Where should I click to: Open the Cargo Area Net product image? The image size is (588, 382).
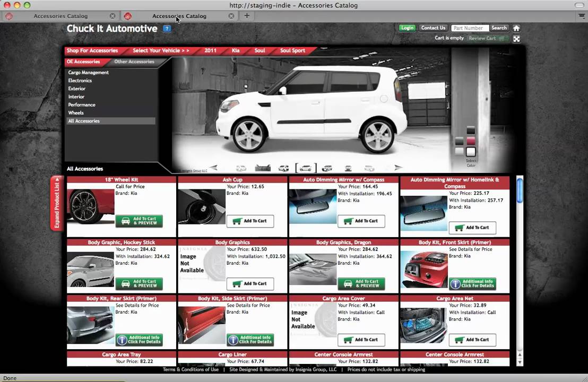[x=423, y=325]
